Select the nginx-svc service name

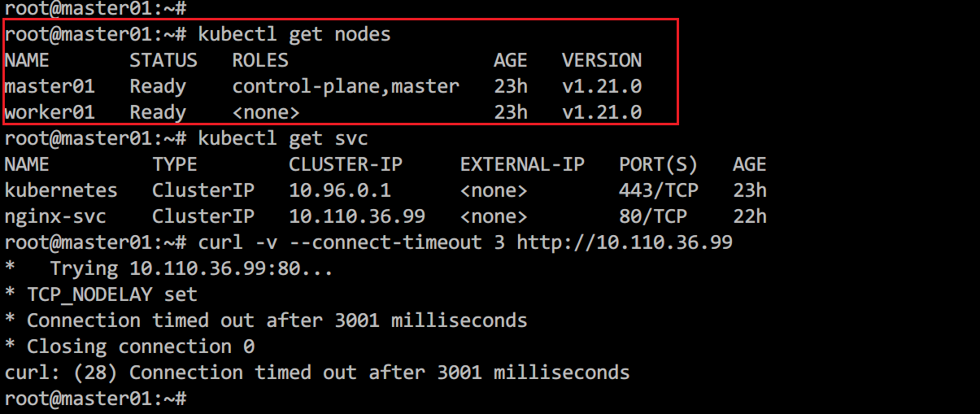pyautogui.click(x=55, y=216)
